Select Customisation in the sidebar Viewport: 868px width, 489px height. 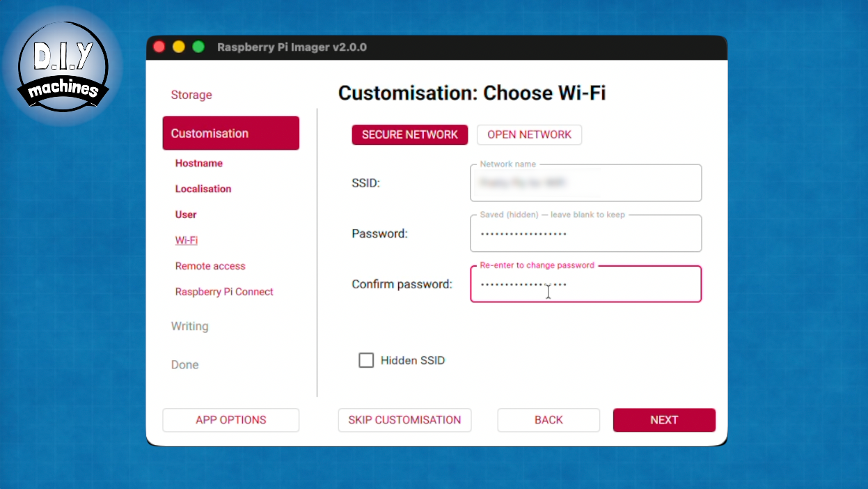230,133
